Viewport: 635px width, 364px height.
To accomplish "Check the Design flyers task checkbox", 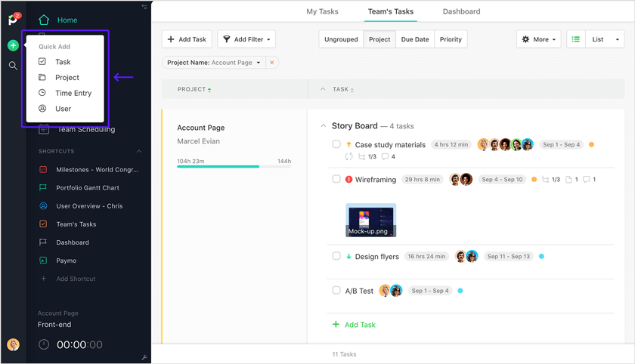I will point(336,255).
